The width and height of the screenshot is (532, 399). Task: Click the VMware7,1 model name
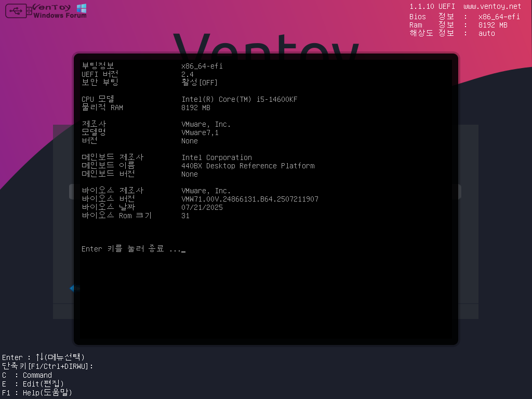click(200, 132)
